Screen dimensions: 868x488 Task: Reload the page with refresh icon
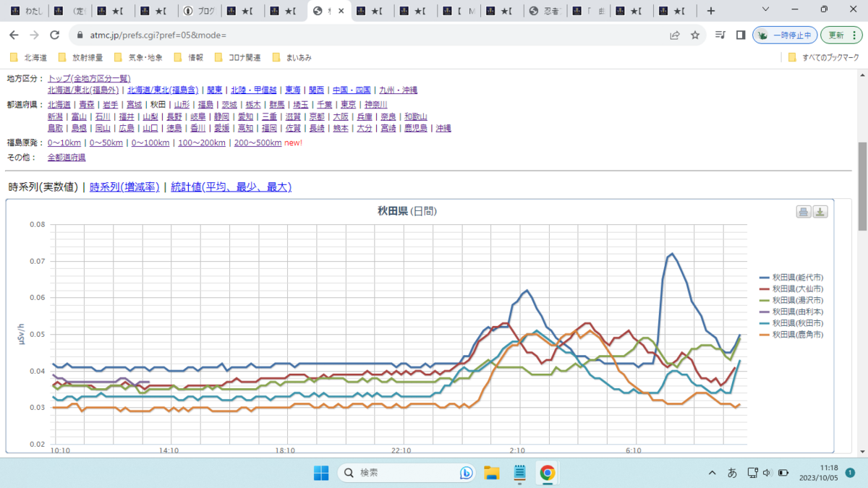pyautogui.click(x=54, y=35)
